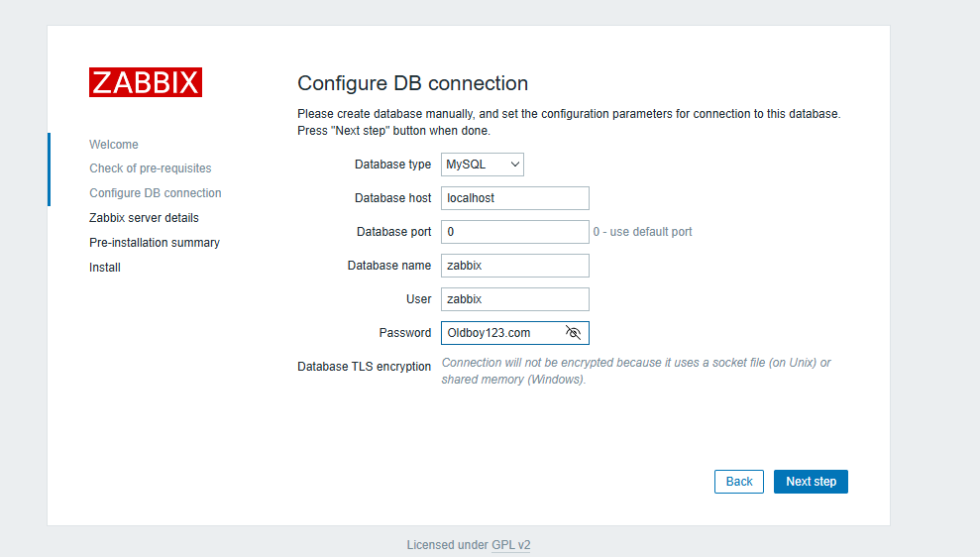The width and height of the screenshot is (980, 557).
Task: Click the ZABBIX logo
Action: click(146, 82)
